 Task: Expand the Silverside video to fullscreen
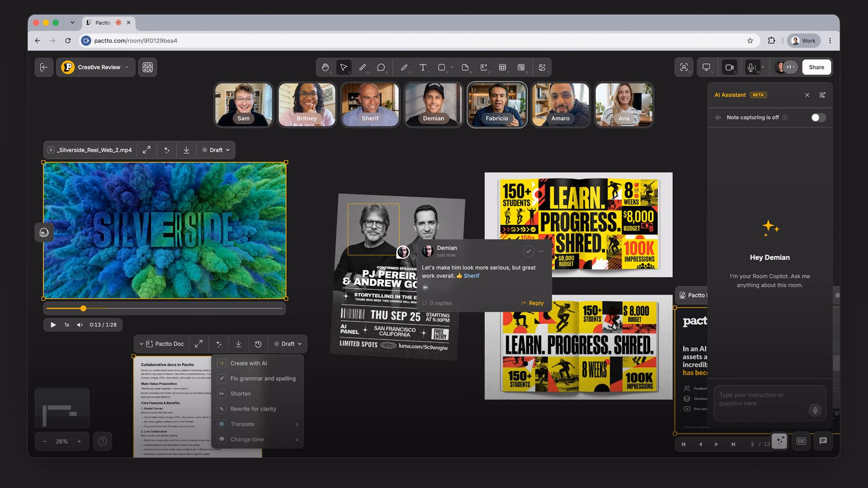[x=146, y=150]
